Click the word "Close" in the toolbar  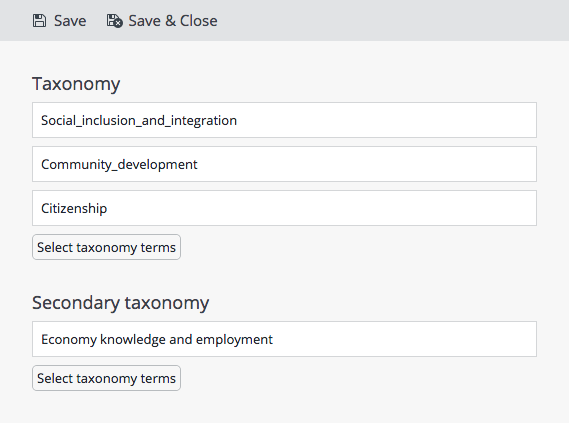[198, 21]
